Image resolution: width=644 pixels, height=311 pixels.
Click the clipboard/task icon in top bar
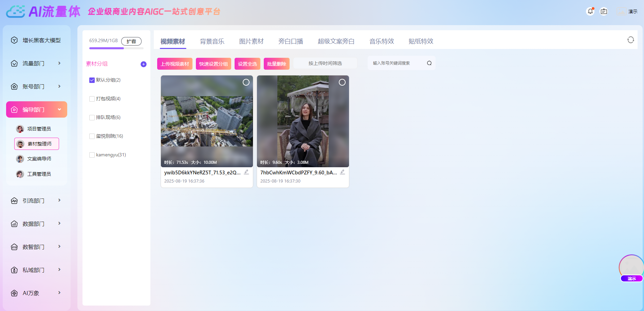coord(604,11)
